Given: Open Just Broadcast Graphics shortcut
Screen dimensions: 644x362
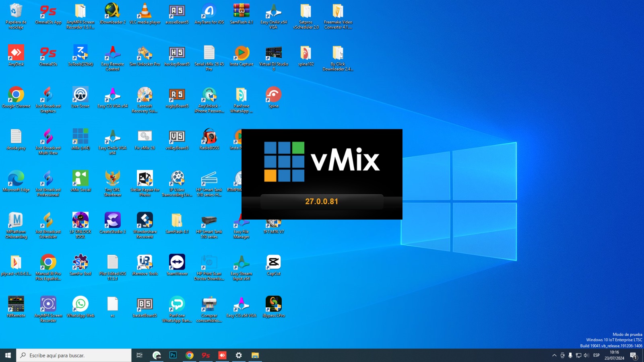Looking at the screenshot, I should click(x=48, y=100).
